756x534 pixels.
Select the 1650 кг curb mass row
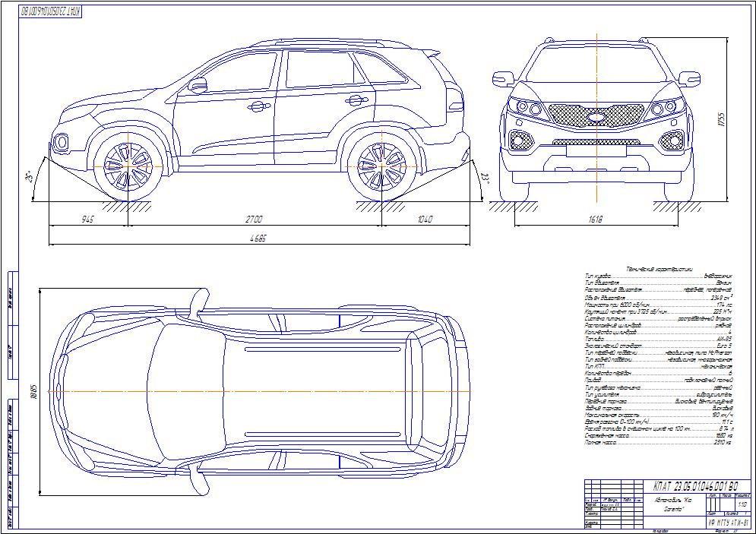point(658,435)
